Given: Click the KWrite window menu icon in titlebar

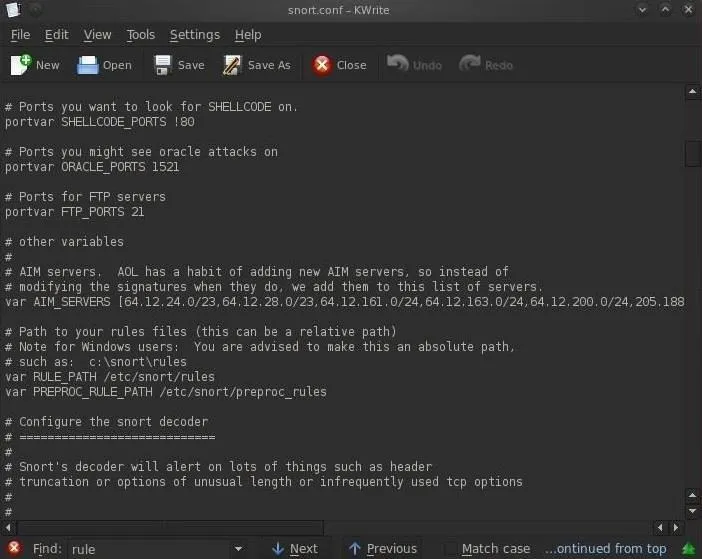Looking at the screenshot, I should coord(13,10).
